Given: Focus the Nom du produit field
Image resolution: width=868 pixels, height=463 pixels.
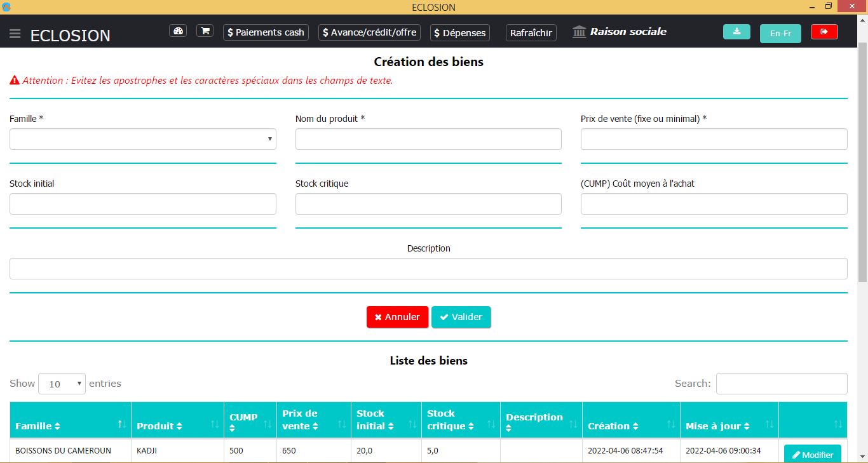Looking at the screenshot, I should point(428,139).
